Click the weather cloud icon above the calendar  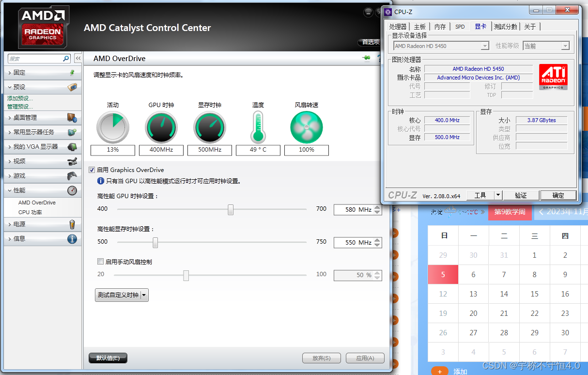click(x=450, y=211)
